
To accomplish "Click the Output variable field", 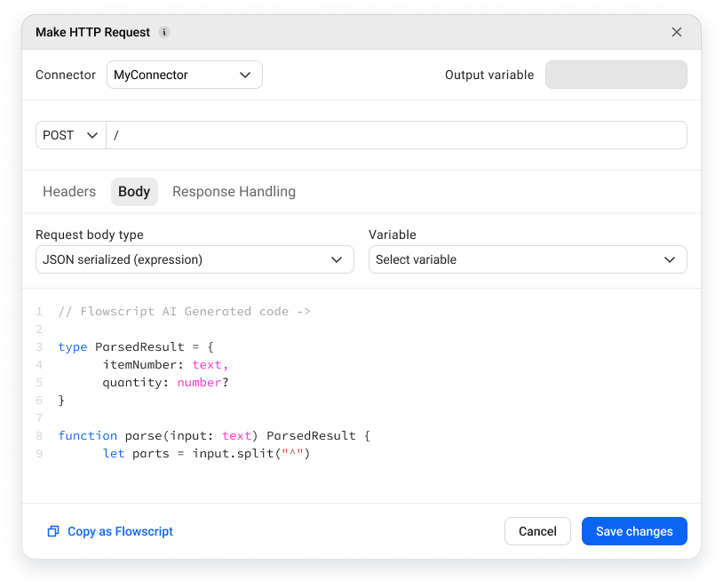I will point(616,75).
